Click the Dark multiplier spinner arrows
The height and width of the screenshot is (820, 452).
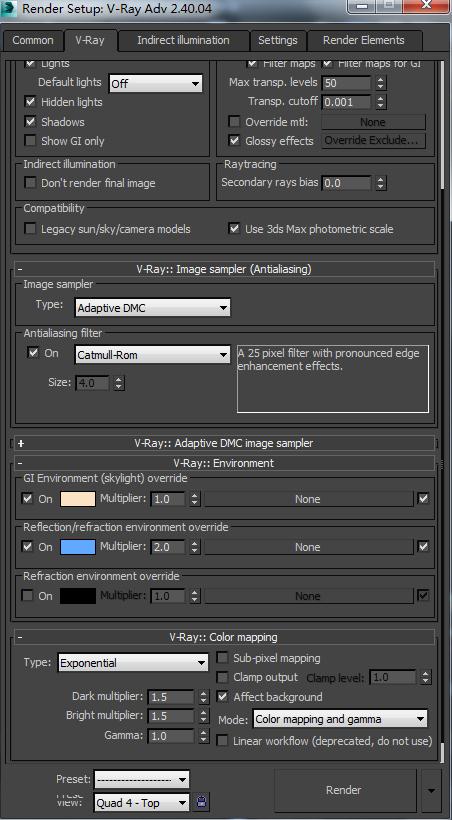204,697
